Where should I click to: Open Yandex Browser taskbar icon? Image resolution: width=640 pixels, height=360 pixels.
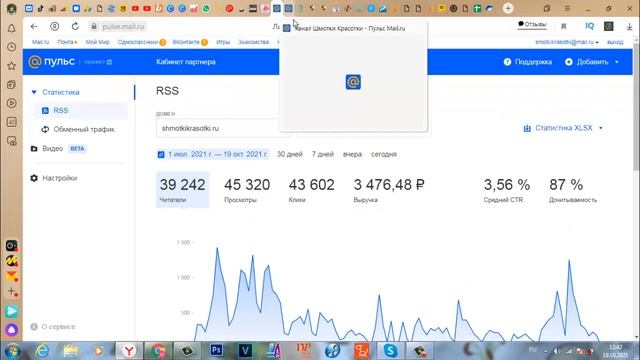pyautogui.click(x=129, y=350)
